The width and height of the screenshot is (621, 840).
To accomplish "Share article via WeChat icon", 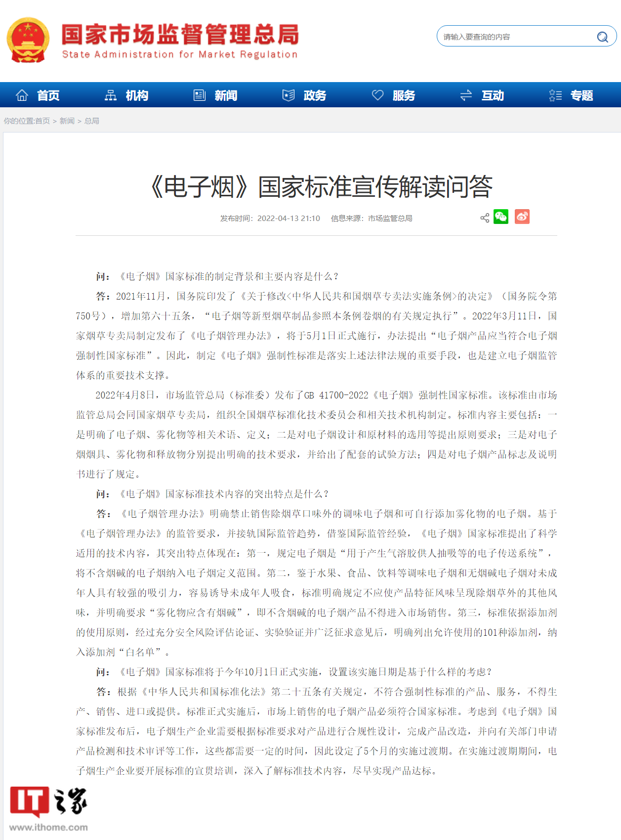I will pyautogui.click(x=501, y=217).
